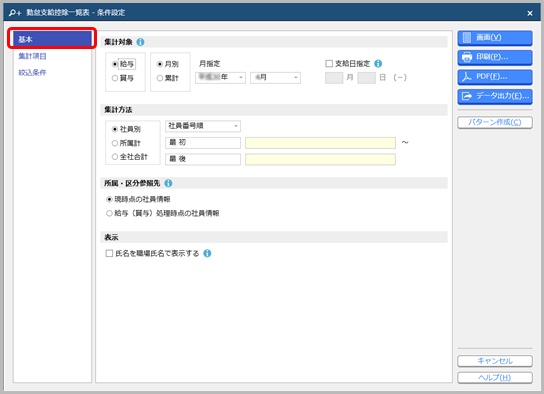The image size is (544, 394).
Task: Click the 印刷(P)... text label
Action: coord(492,57)
